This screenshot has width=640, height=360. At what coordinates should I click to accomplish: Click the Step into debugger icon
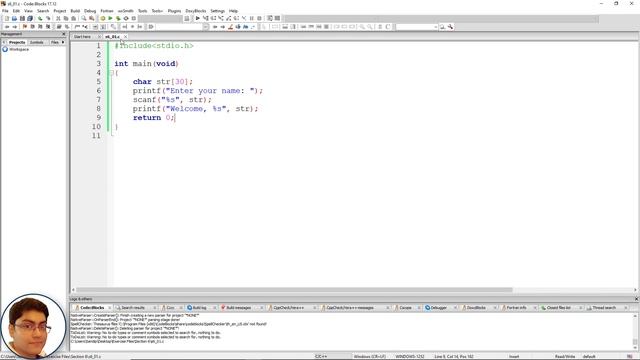(221, 18)
